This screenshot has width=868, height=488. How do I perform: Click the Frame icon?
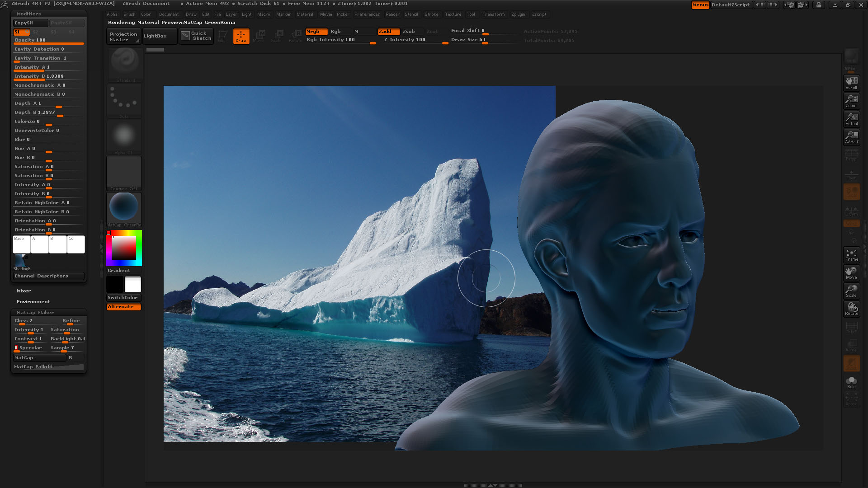click(851, 255)
